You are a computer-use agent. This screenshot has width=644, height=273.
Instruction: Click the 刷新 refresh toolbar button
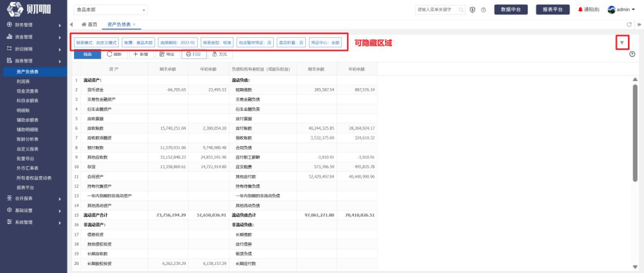coord(114,54)
